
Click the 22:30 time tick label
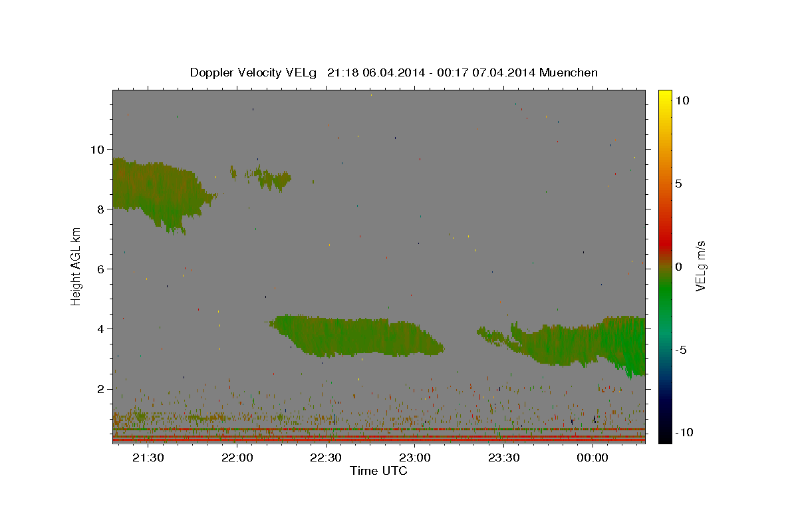click(x=326, y=458)
